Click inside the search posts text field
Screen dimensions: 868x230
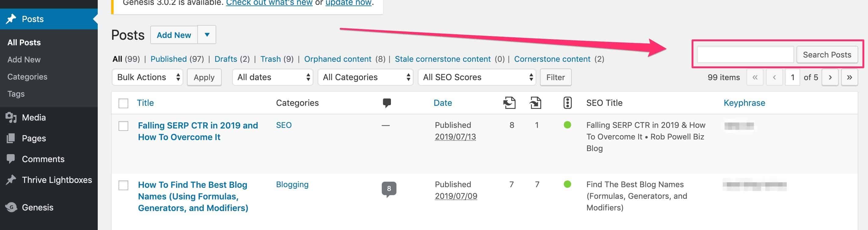coord(745,55)
